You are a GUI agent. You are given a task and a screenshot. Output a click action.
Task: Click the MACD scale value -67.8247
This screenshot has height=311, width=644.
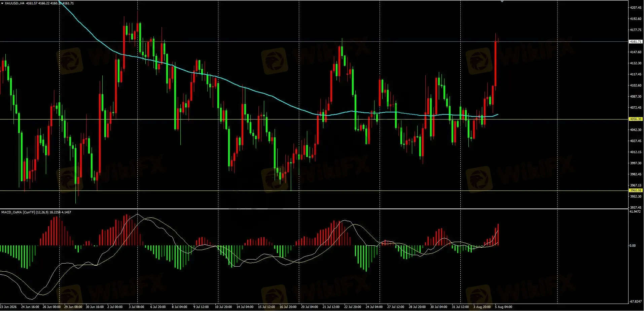pyautogui.click(x=635, y=302)
